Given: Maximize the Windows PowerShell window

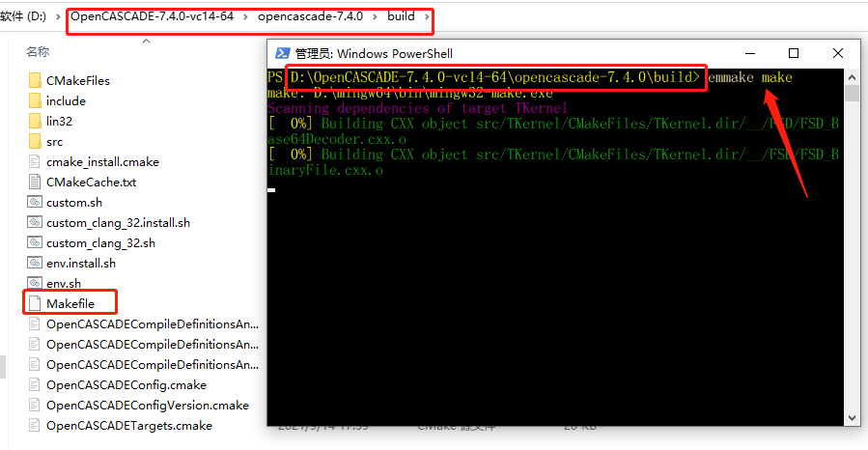Looking at the screenshot, I should pos(794,53).
